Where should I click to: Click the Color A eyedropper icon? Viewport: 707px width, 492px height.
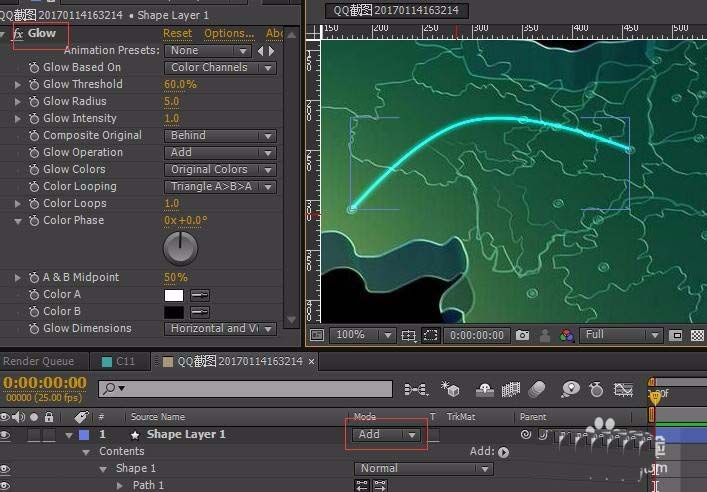coord(199,295)
